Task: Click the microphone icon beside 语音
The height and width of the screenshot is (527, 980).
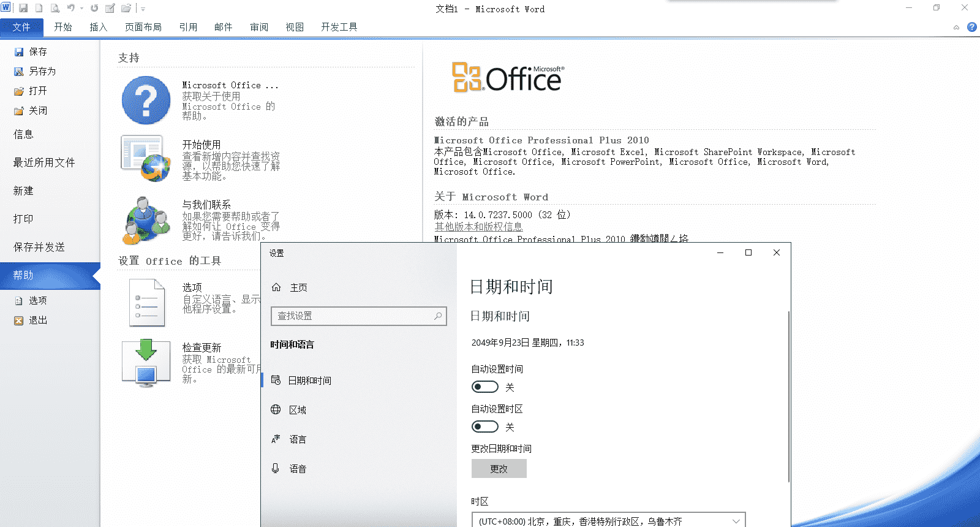Action: point(276,468)
